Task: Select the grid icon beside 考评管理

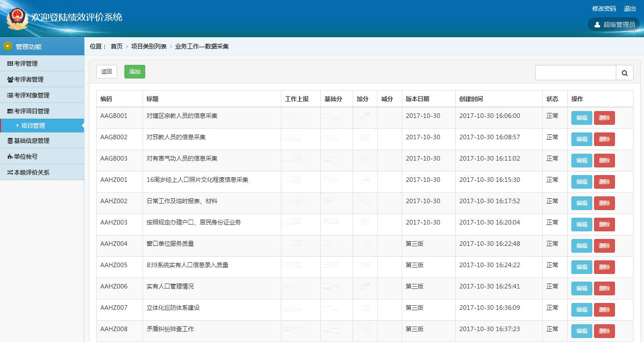Action: [9, 63]
